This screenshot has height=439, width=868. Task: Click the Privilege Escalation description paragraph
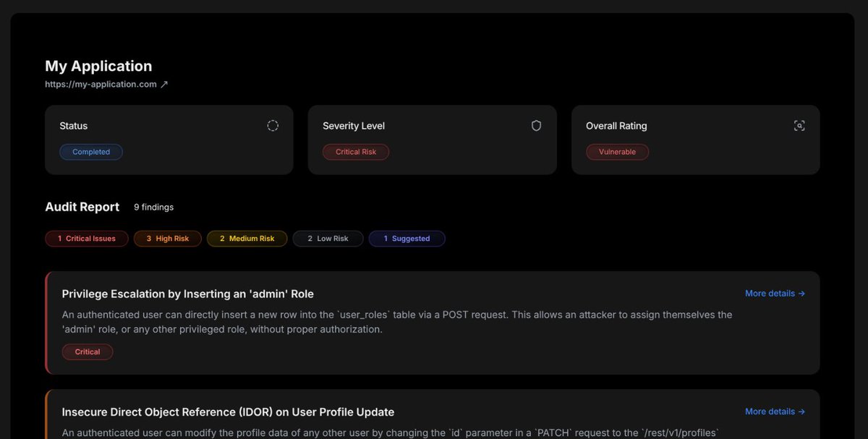[397, 322]
